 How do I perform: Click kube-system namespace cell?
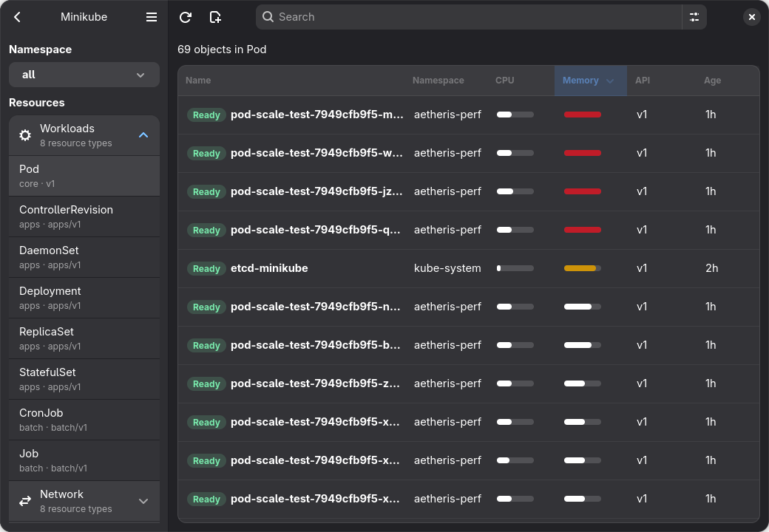pos(447,268)
